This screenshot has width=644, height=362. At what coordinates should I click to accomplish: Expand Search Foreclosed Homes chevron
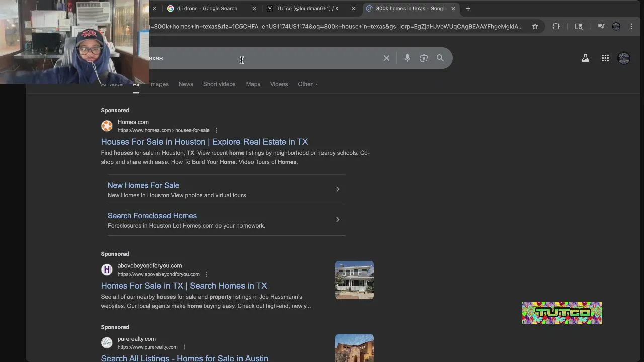click(x=338, y=220)
